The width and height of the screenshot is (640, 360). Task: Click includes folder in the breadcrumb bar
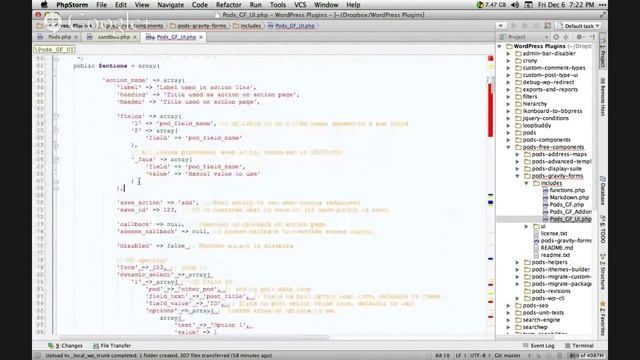[x=247, y=26]
